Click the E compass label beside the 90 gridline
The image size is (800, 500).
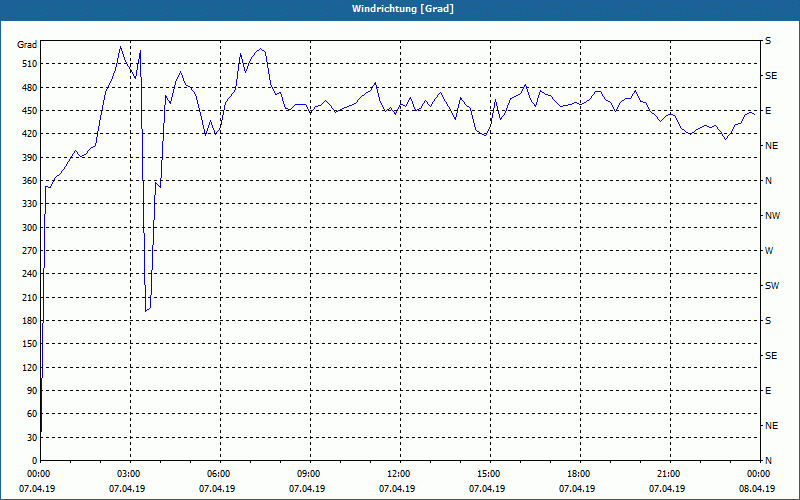coord(768,391)
